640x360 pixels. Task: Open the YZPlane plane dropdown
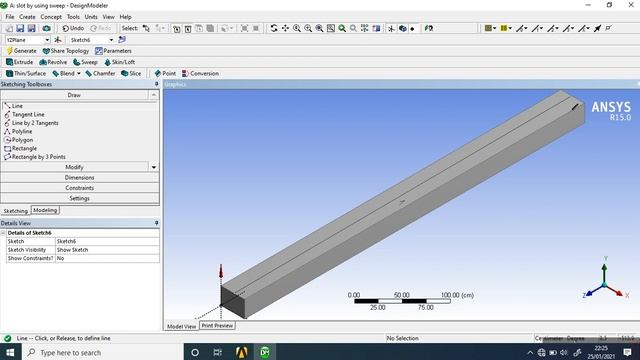(47, 40)
